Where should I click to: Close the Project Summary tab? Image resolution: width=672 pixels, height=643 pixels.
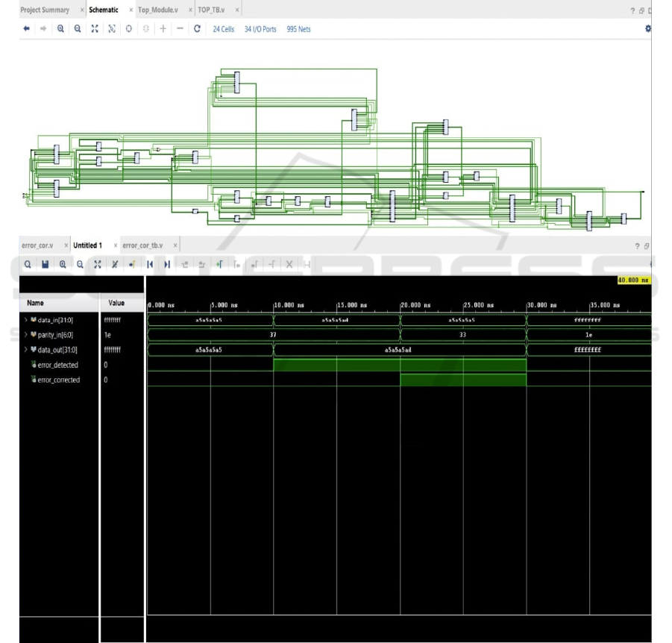80,10
